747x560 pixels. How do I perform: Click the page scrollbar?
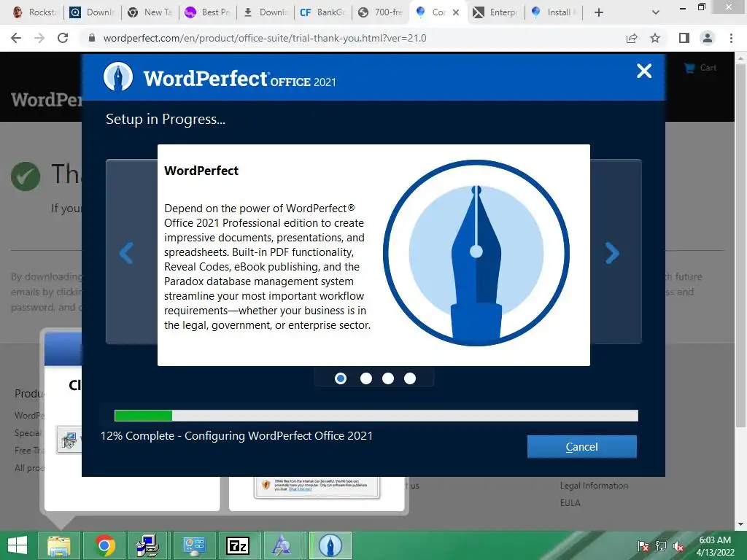(740, 245)
